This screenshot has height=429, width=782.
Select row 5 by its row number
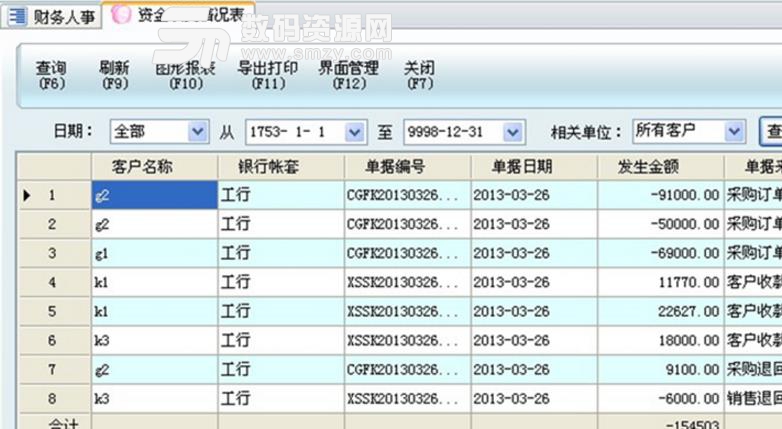point(52,311)
